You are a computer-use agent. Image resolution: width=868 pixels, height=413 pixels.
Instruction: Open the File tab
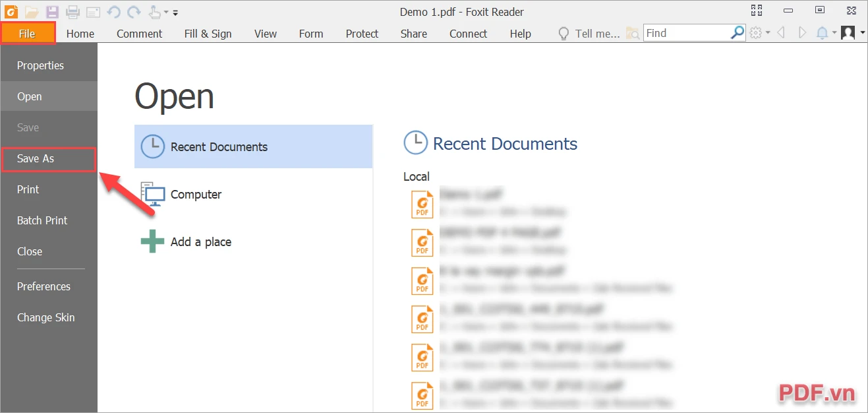click(28, 33)
